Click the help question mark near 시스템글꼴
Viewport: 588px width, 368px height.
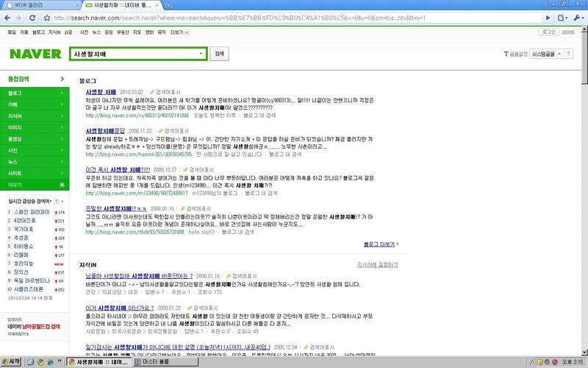[x=568, y=54]
